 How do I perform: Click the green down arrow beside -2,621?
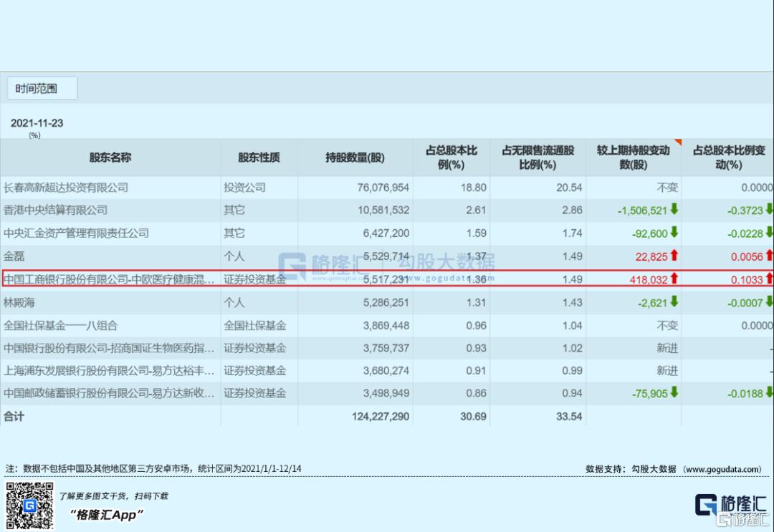674,302
